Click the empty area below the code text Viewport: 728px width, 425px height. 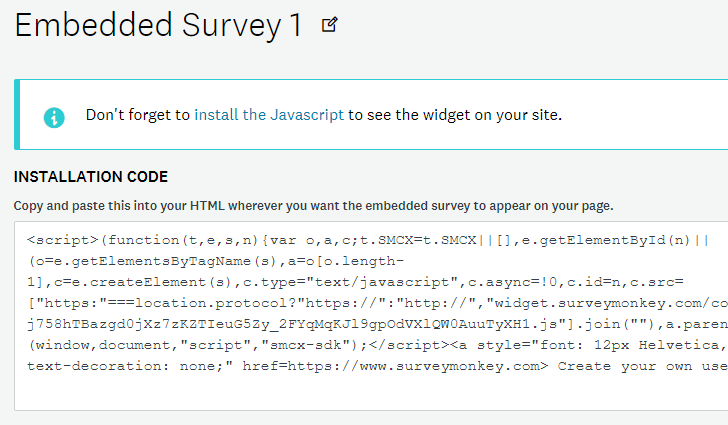371,392
